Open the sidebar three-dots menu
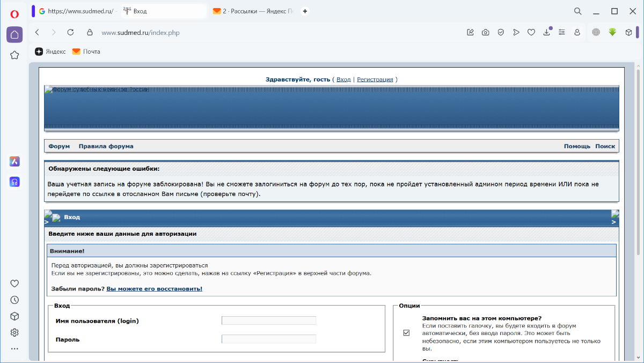This screenshot has width=644, height=363. pyautogui.click(x=14, y=349)
